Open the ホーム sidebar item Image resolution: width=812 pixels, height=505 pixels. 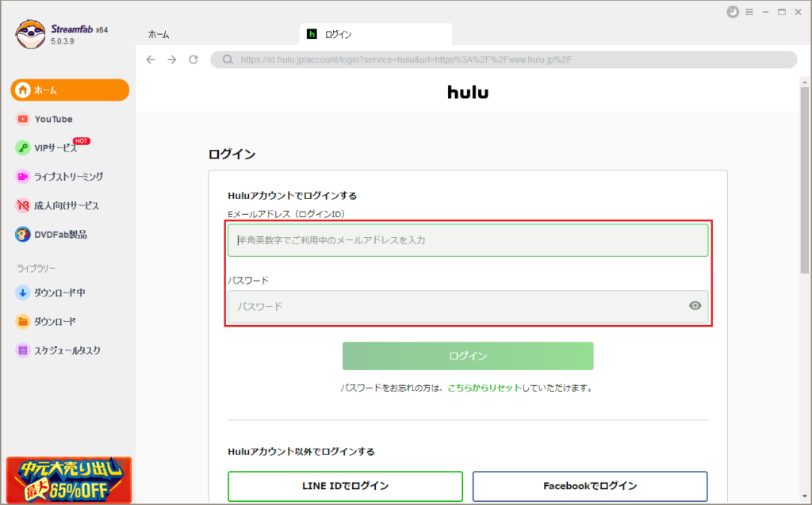point(70,90)
